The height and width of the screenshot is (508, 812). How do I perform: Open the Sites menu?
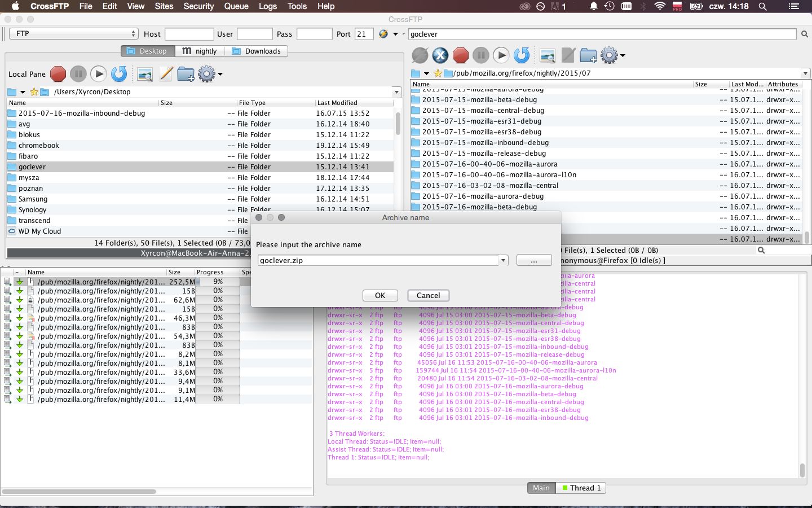coord(164,6)
